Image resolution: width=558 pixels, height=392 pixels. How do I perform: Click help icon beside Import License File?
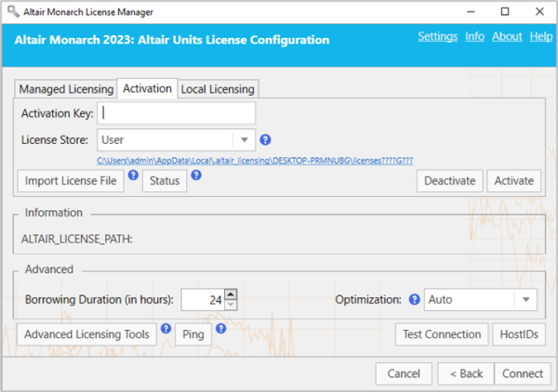click(133, 174)
